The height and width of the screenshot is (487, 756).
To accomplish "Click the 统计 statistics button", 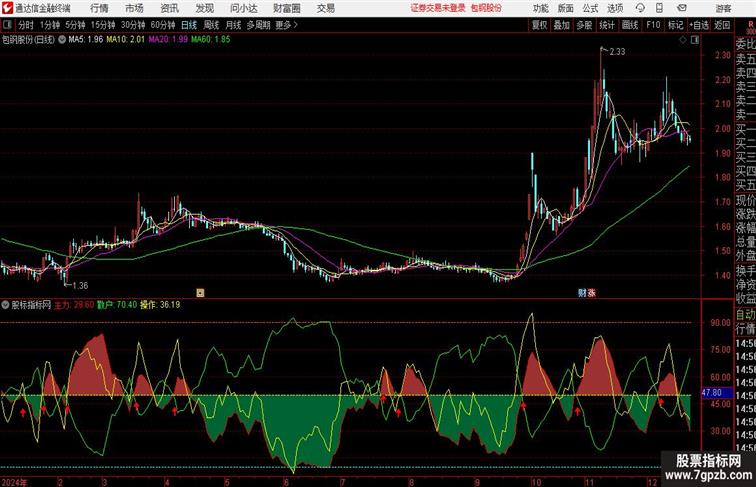I will (607, 25).
